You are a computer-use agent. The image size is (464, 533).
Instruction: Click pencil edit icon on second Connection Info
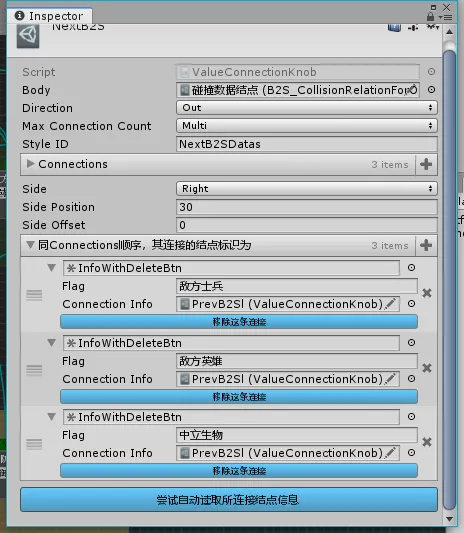[x=391, y=378]
